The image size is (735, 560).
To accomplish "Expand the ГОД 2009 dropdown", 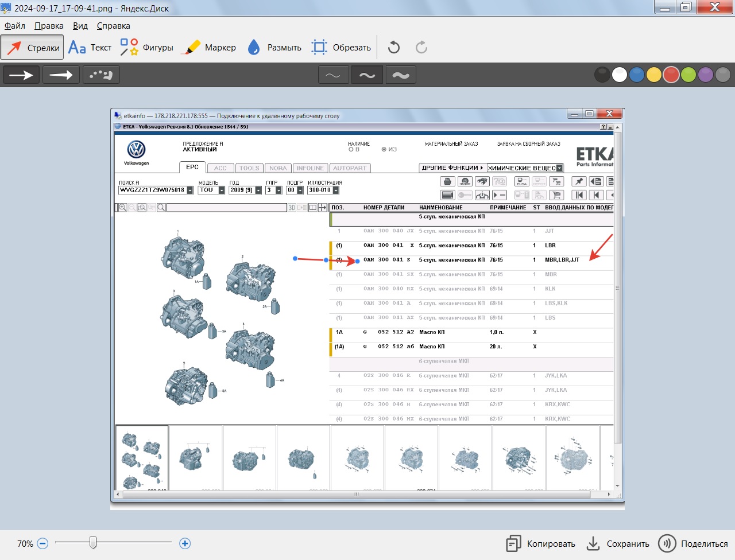I will click(258, 190).
